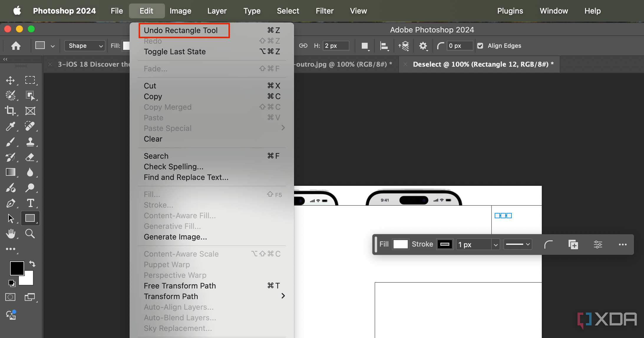
Task: Open the Filter menu
Action: click(325, 11)
